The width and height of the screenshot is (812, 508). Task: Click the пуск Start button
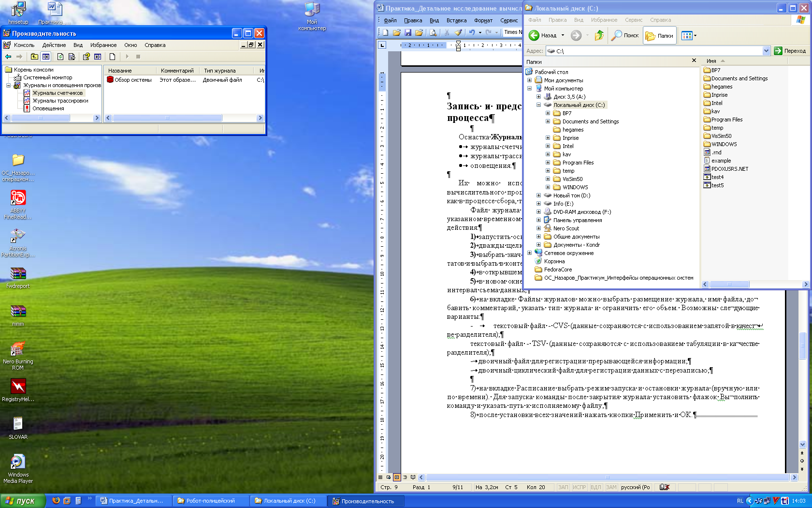coord(22,501)
